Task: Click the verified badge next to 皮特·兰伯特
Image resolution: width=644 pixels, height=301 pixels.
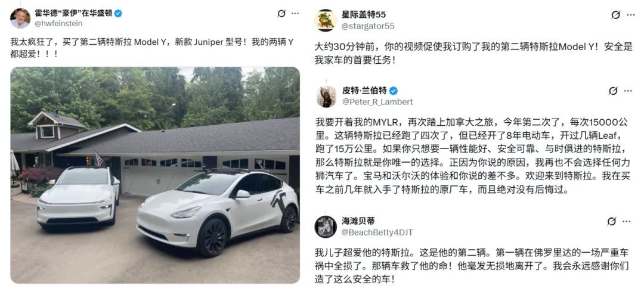Action: (394, 91)
